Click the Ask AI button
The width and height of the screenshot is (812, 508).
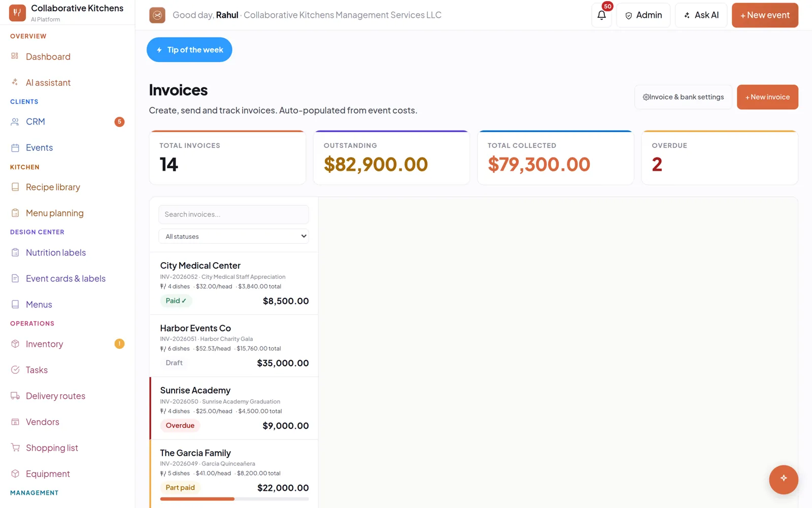(701, 15)
